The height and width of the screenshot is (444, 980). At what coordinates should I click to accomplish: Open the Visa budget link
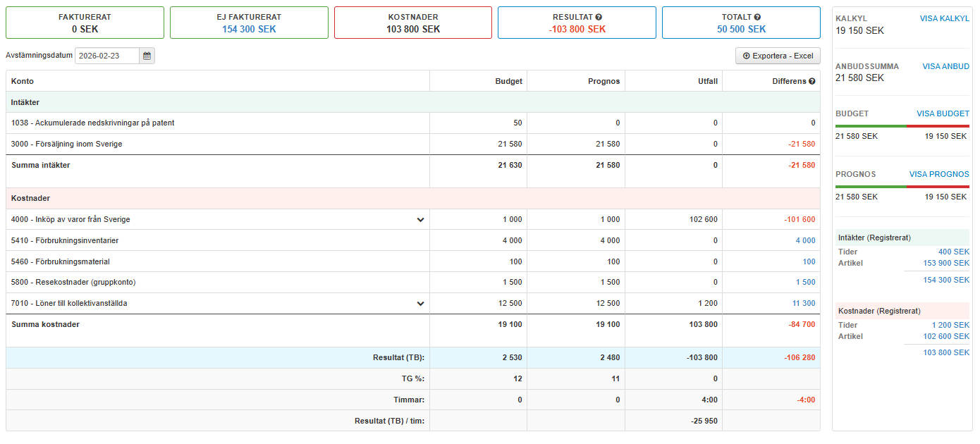click(943, 113)
